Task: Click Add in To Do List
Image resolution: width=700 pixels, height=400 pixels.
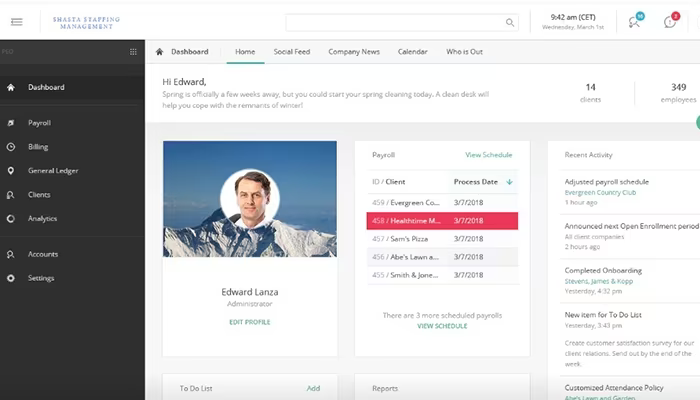Action: tap(313, 388)
